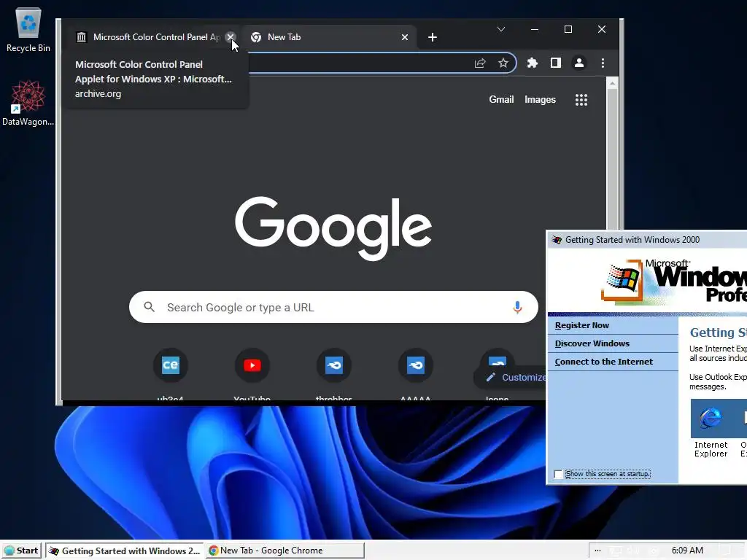Click the system tray clock

[687, 551]
